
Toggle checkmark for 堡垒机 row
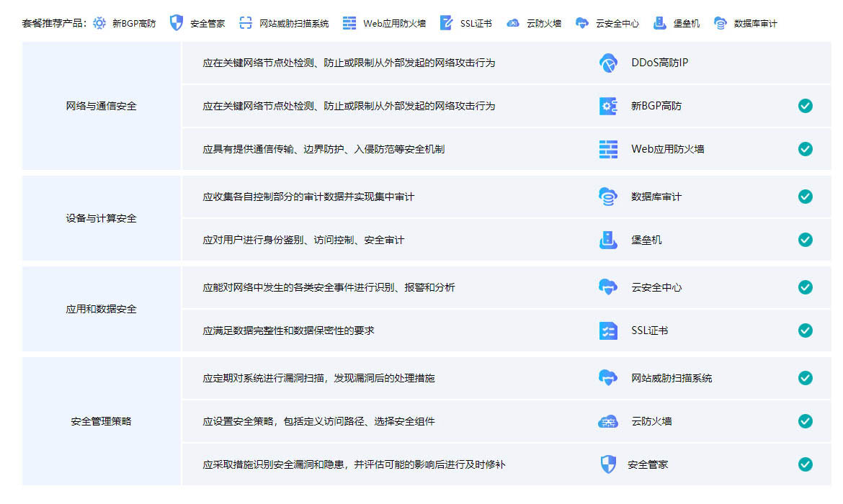805,240
